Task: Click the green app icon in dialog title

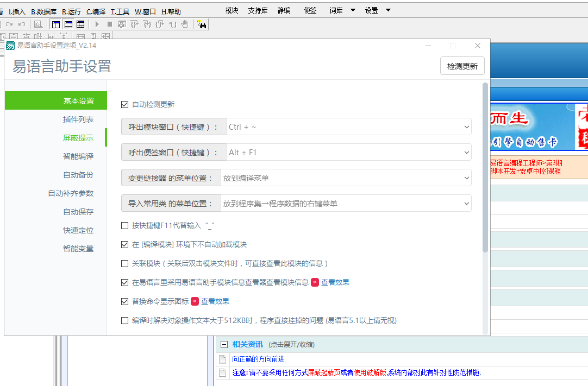Action: (x=10, y=46)
